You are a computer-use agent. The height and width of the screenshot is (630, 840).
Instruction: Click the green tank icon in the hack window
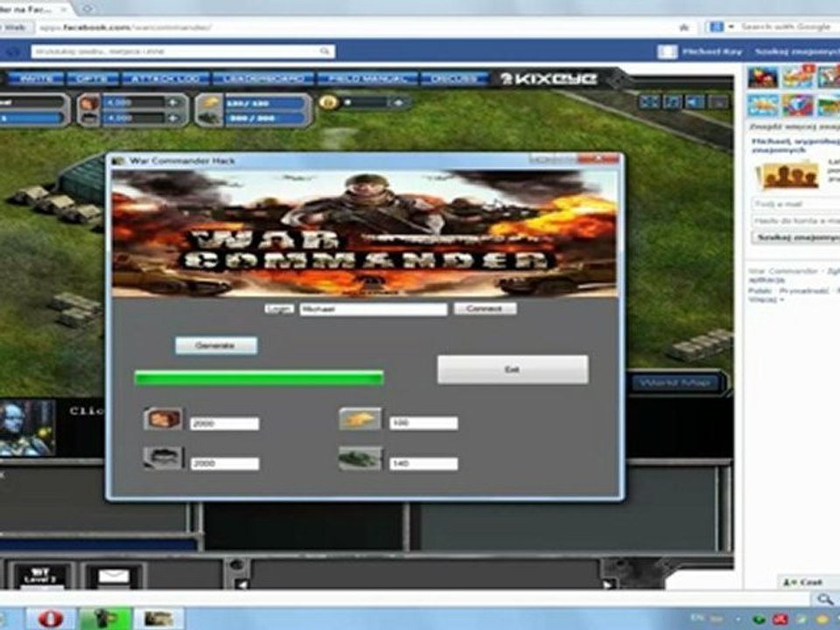[360, 459]
